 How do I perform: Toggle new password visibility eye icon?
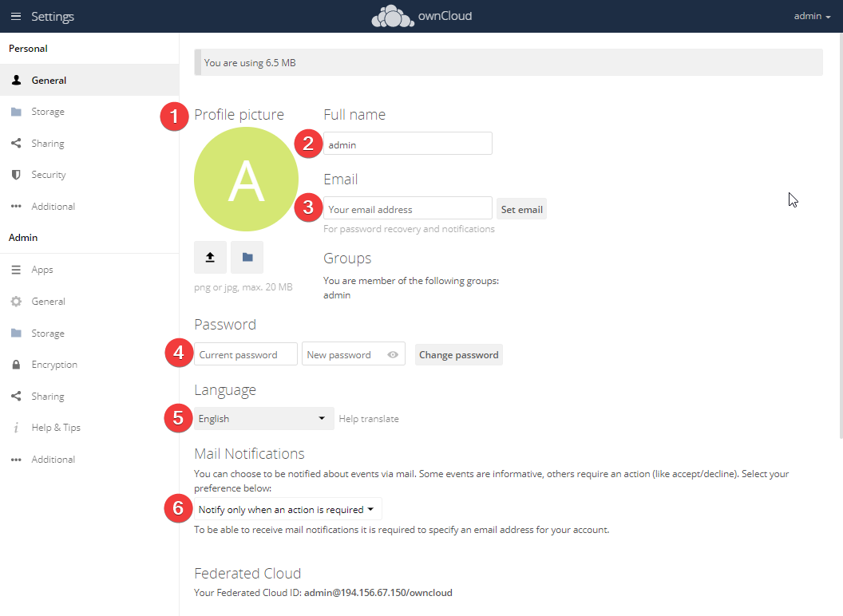393,355
